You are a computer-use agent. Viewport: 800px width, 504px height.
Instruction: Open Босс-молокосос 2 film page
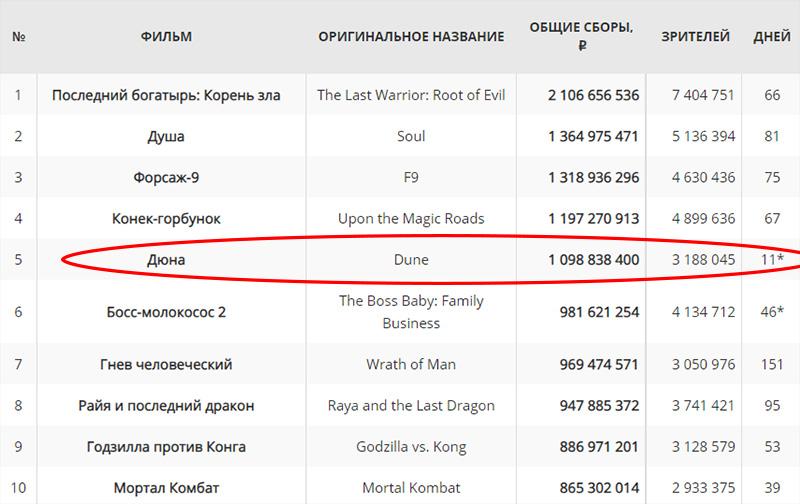coord(166,312)
